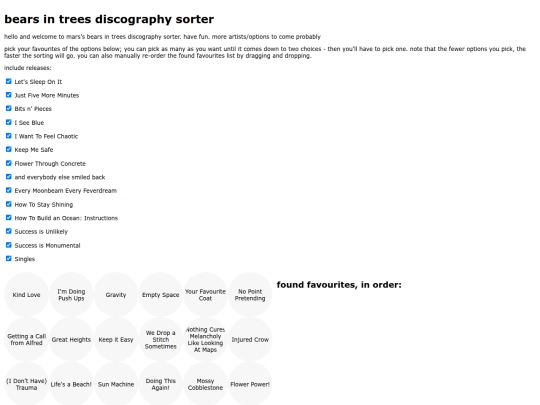The height and width of the screenshot is (405, 540).
Task: Click the found favourites, in order heading
Action: (339, 285)
